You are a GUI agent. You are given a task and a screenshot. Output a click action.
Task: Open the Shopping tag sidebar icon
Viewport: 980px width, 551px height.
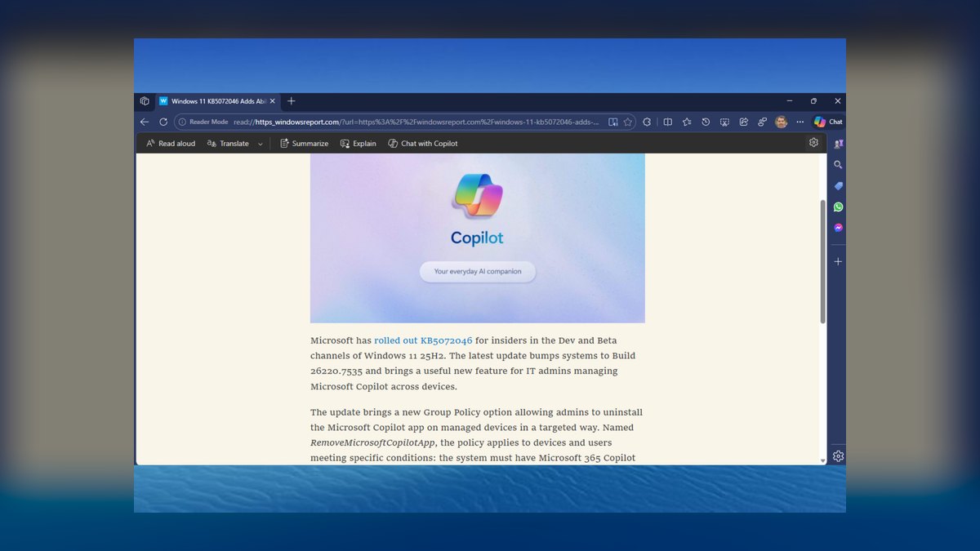838,186
